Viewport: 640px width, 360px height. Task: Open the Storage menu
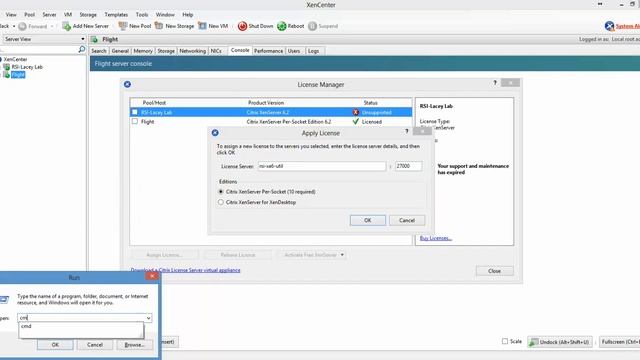[88, 15]
